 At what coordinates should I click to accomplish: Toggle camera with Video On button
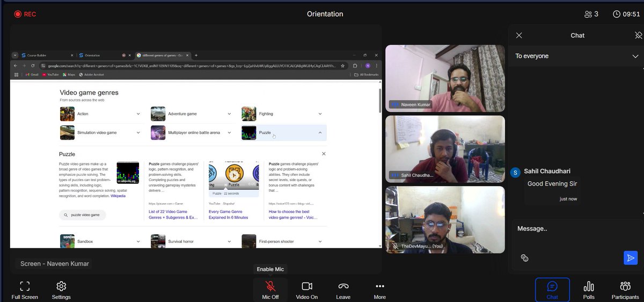(x=307, y=290)
